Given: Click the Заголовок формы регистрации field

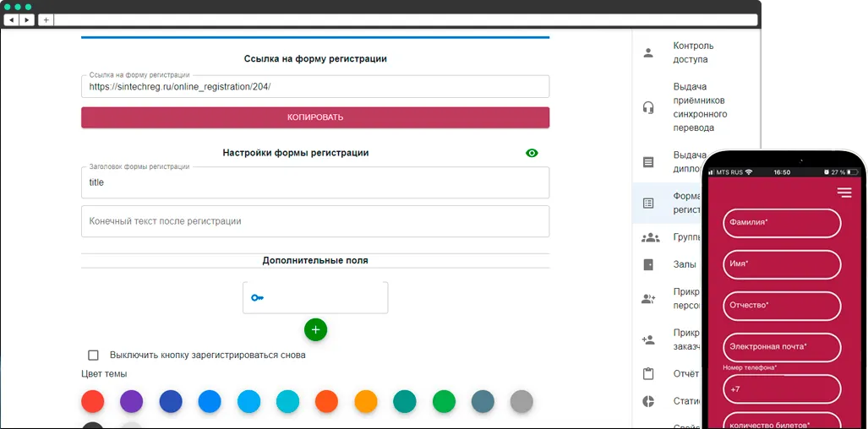Looking at the screenshot, I should pyautogui.click(x=315, y=182).
